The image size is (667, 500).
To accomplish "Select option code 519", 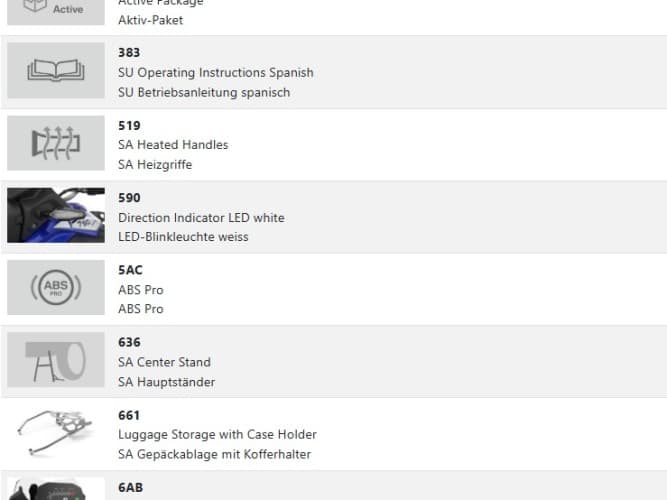I will click(129, 125).
